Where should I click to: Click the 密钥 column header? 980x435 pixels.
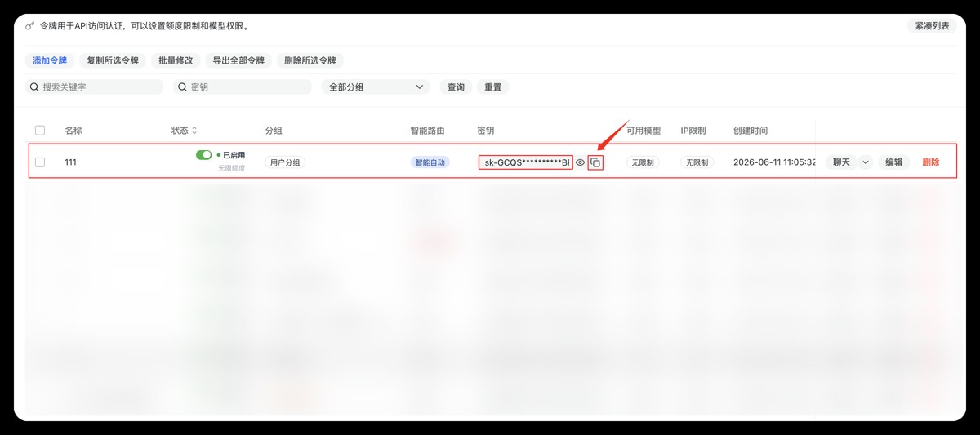coord(486,131)
